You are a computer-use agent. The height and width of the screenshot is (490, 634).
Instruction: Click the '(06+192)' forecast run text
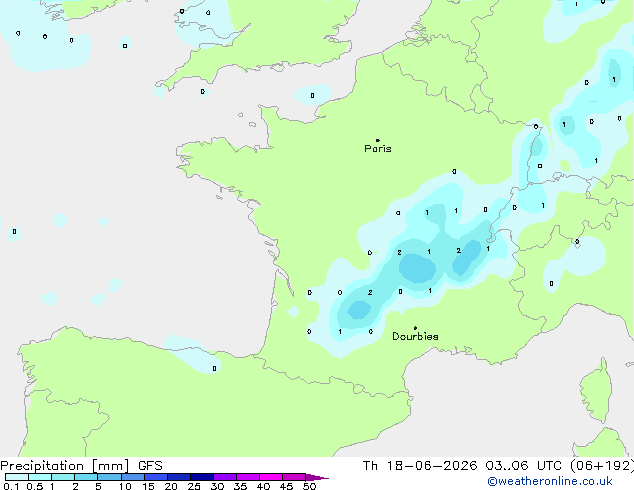[602, 466]
